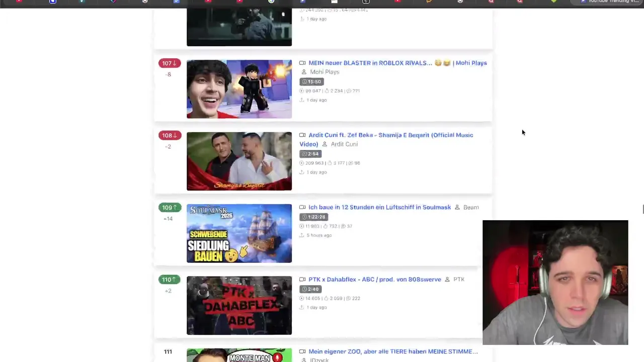Image resolution: width=644 pixels, height=362 pixels.
Task: Click the views icon beside 98 047
Action: tap(302, 91)
